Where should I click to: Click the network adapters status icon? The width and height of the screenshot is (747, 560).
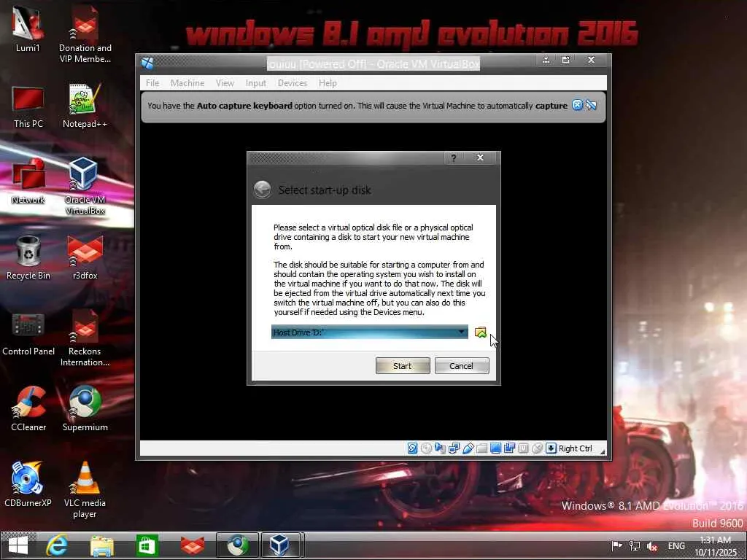point(454,448)
